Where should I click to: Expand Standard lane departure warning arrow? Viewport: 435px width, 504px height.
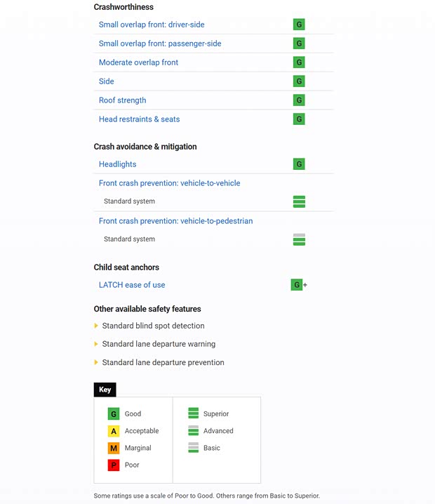(x=96, y=344)
